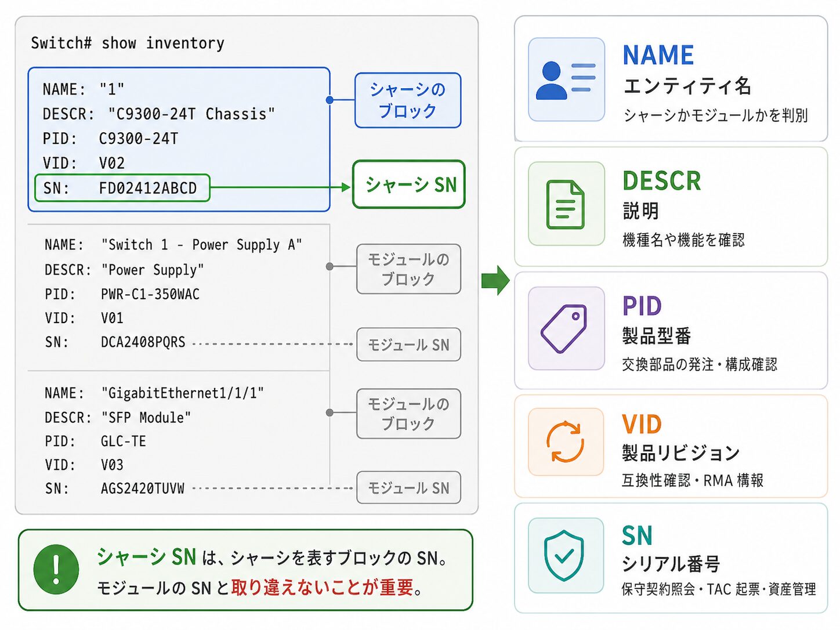This screenshot has height=630, width=840.
Task: Click the GigabitEthernet1/1/1 NAME line
Action: coord(154,393)
